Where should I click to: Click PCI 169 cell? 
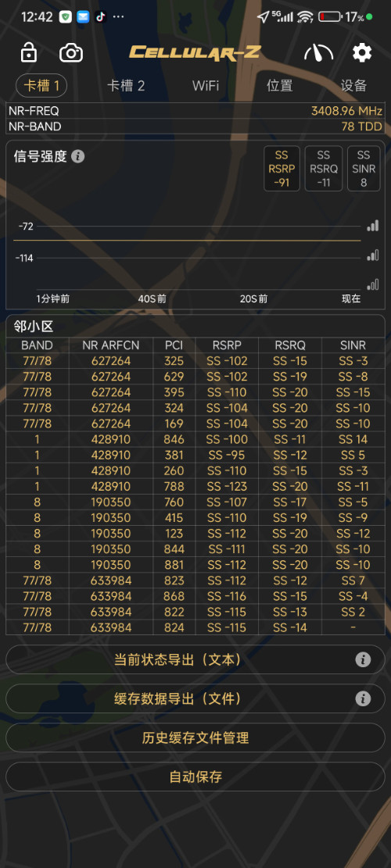point(174,423)
